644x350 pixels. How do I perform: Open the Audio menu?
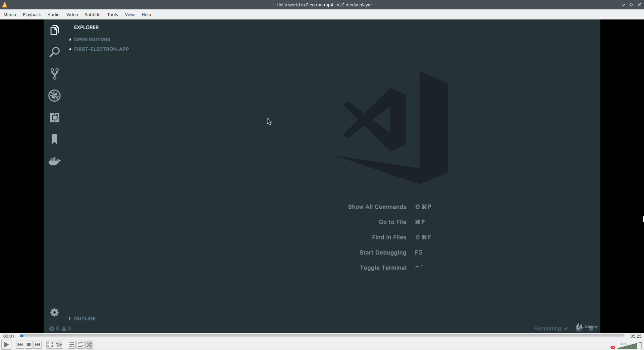(54, 14)
